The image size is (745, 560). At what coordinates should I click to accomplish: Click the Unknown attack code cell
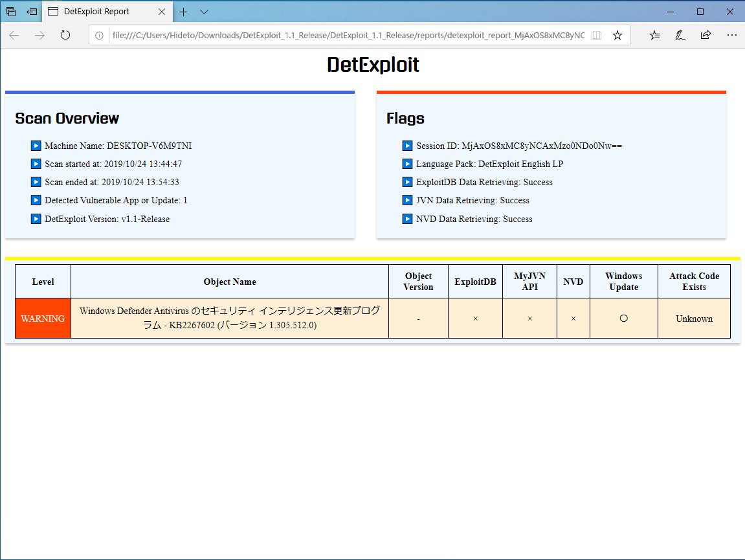[x=694, y=319]
